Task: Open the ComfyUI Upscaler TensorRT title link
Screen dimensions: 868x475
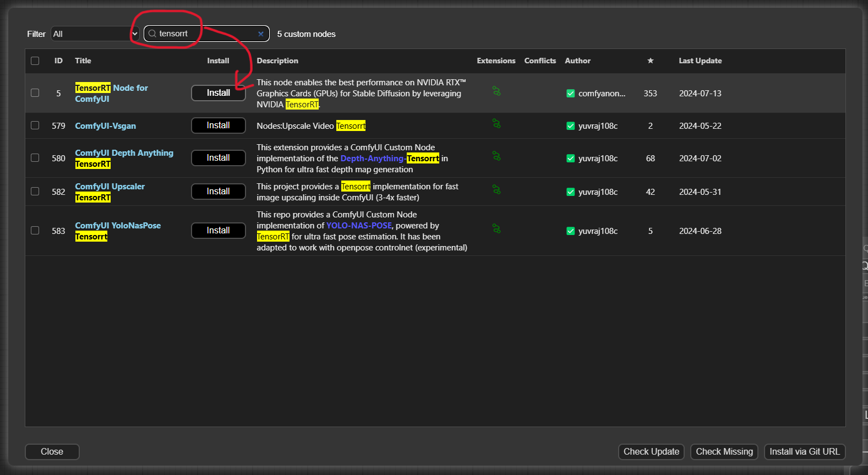Action: 110,192
